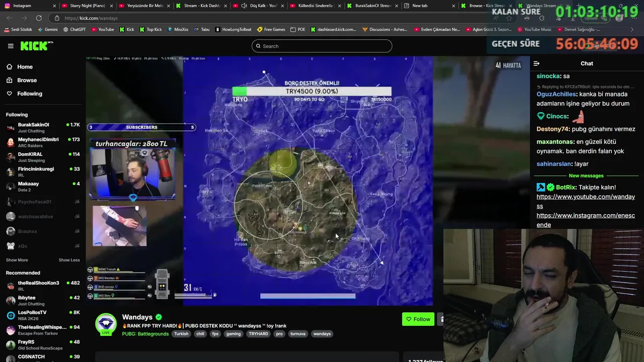Open offline Braunxx channel
This screenshot has width=644, height=362.
pos(43,231)
